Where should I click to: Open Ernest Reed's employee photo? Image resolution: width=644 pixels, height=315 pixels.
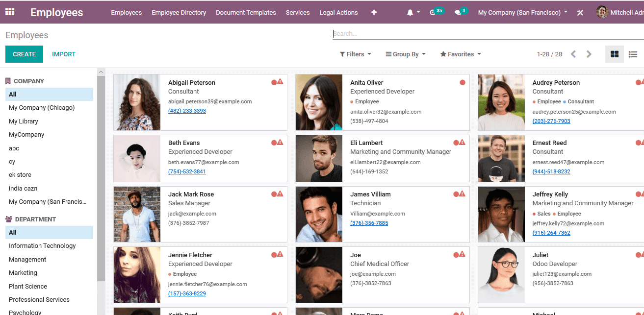pyautogui.click(x=501, y=158)
